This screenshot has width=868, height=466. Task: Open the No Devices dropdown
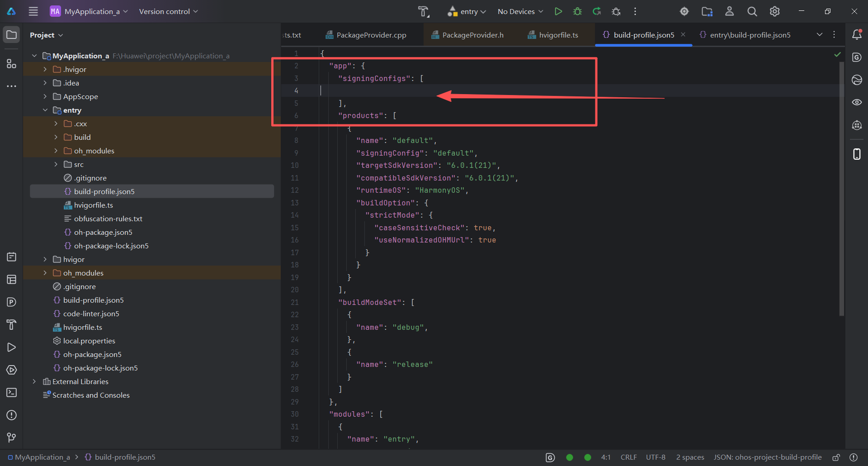click(x=519, y=11)
